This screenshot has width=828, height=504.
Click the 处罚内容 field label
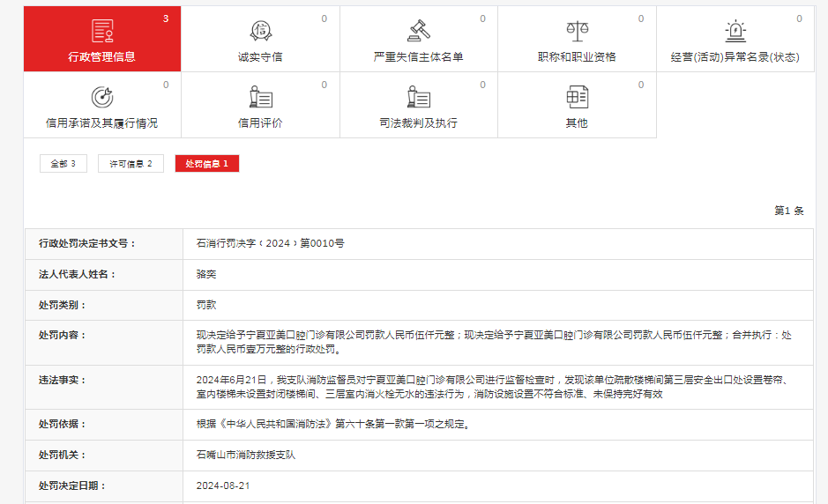pyautogui.click(x=62, y=335)
